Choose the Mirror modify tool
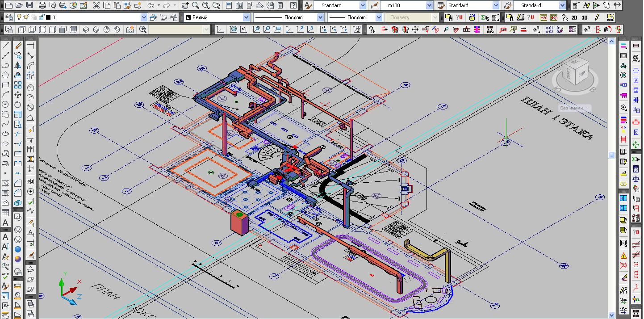The height and width of the screenshot is (319, 644). (18, 65)
